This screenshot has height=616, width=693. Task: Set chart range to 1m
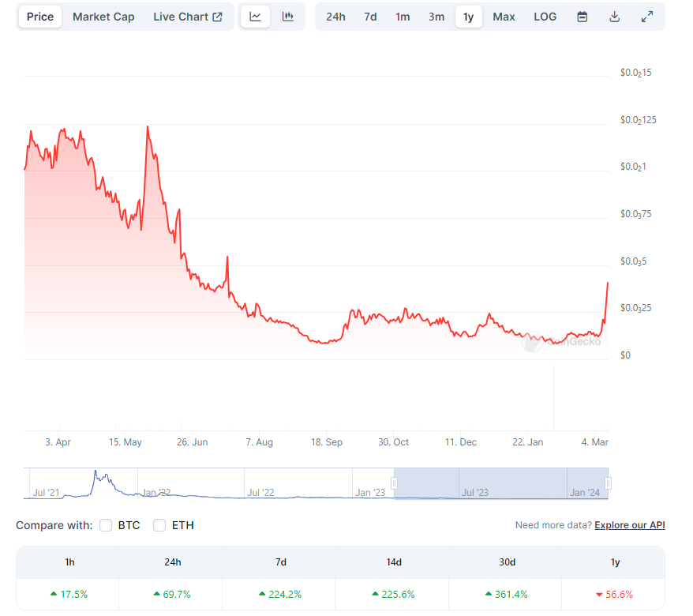coord(403,17)
